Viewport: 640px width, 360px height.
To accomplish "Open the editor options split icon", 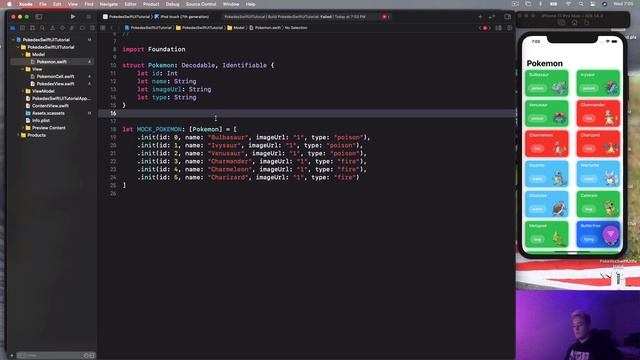I will pyautogui.click(x=498, y=28).
